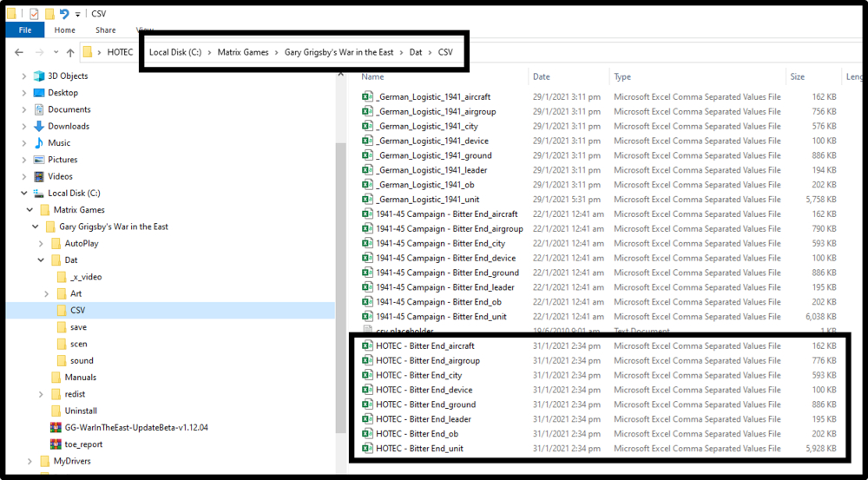Select Local Disk (C:) drive icon in tree
This screenshot has height=480, width=868.
pyautogui.click(x=39, y=194)
